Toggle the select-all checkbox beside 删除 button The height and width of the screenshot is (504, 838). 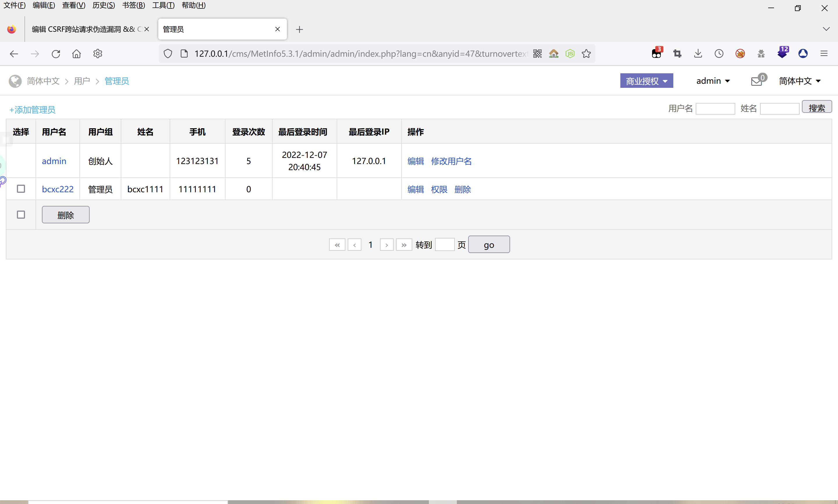pyautogui.click(x=21, y=215)
